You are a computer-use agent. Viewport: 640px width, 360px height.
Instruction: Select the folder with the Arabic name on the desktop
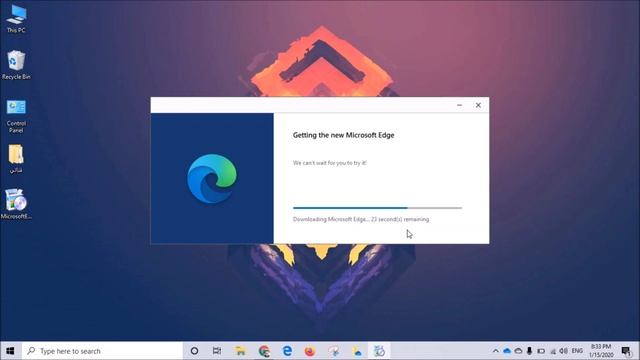pyautogui.click(x=16, y=159)
